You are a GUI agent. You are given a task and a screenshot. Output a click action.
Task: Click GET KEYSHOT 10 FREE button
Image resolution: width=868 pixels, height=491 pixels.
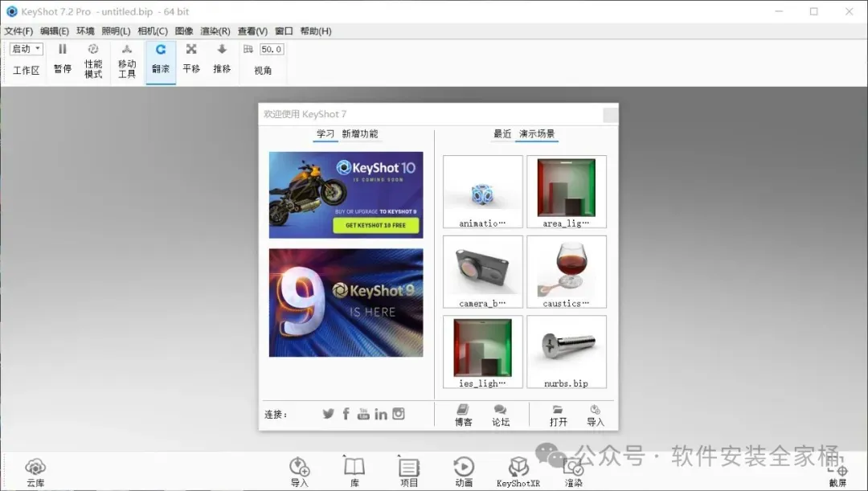tap(376, 225)
